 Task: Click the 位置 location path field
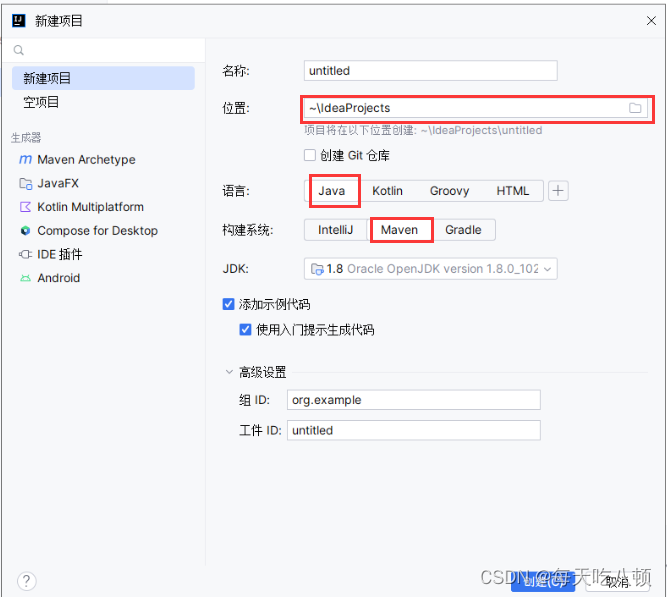click(x=476, y=108)
